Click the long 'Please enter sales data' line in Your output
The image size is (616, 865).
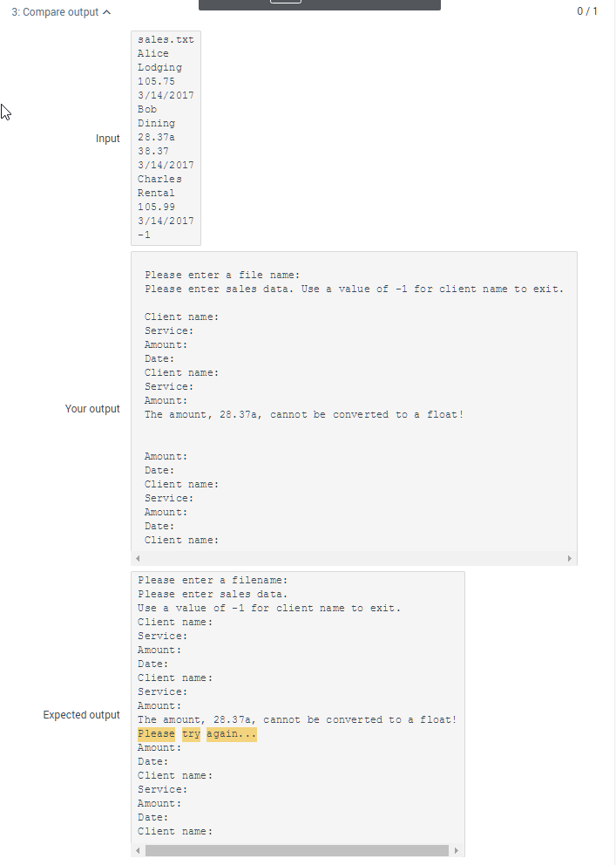pyautogui.click(x=355, y=289)
